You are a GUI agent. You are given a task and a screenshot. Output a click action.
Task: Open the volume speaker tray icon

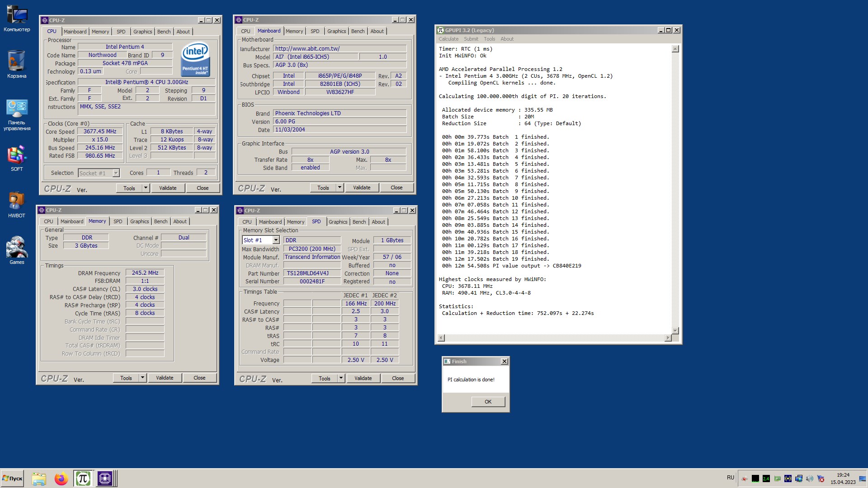tap(810, 479)
